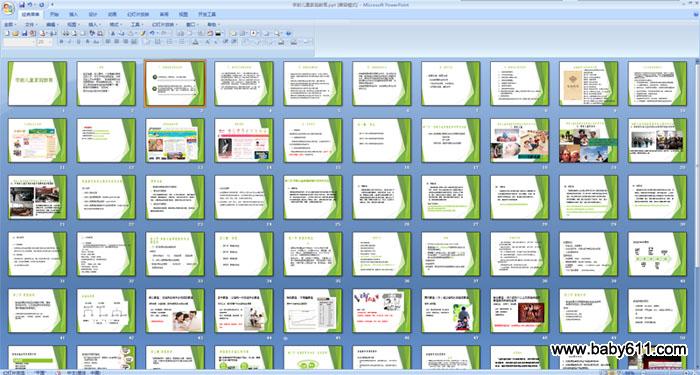700x375 pixels.
Task: Open the 开发工具 ribbon tab
Action: click(207, 14)
